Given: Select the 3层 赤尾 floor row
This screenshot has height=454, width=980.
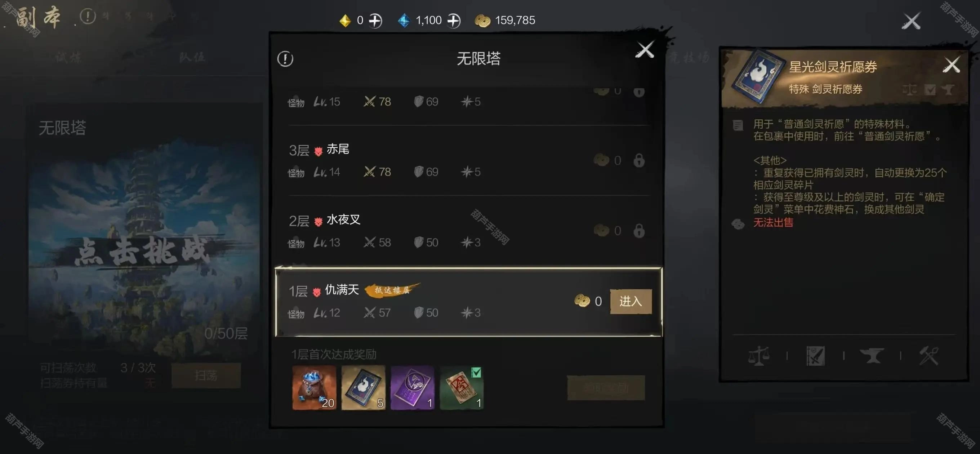Looking at the screenshot, I should tap(469, 161).
